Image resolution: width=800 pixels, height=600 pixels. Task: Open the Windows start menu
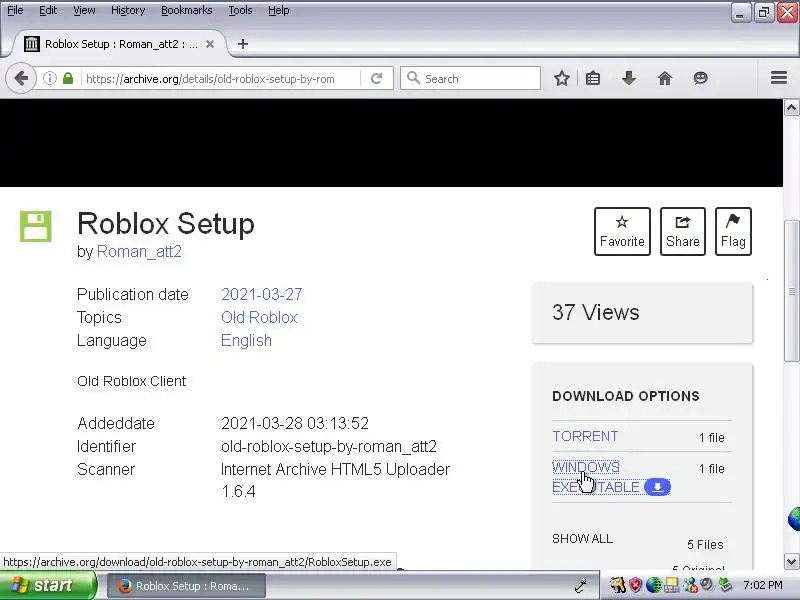click(48, 586)
